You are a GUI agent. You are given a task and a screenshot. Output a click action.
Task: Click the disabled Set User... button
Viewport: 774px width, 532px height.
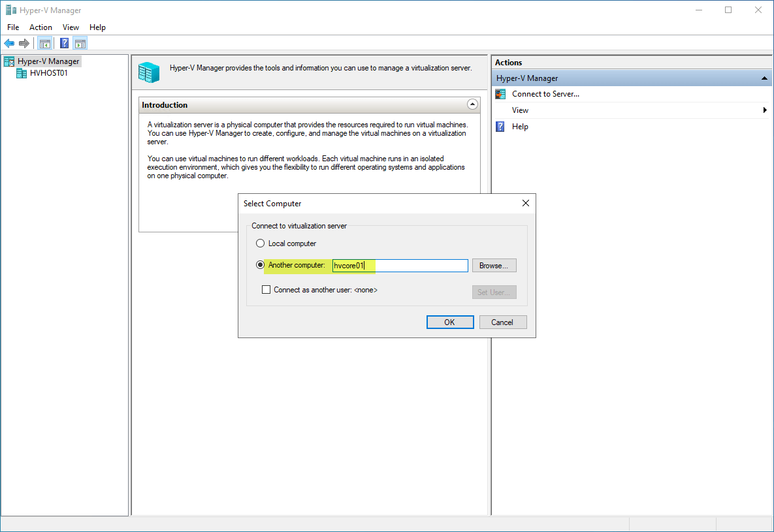click(494, 292)
